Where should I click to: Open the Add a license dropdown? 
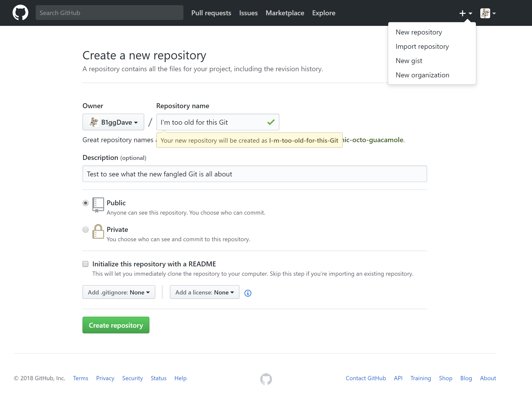point(205,292)
